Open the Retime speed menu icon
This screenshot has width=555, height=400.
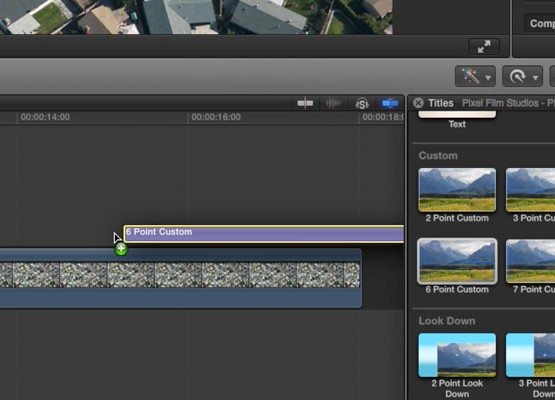tap(517, 76)
